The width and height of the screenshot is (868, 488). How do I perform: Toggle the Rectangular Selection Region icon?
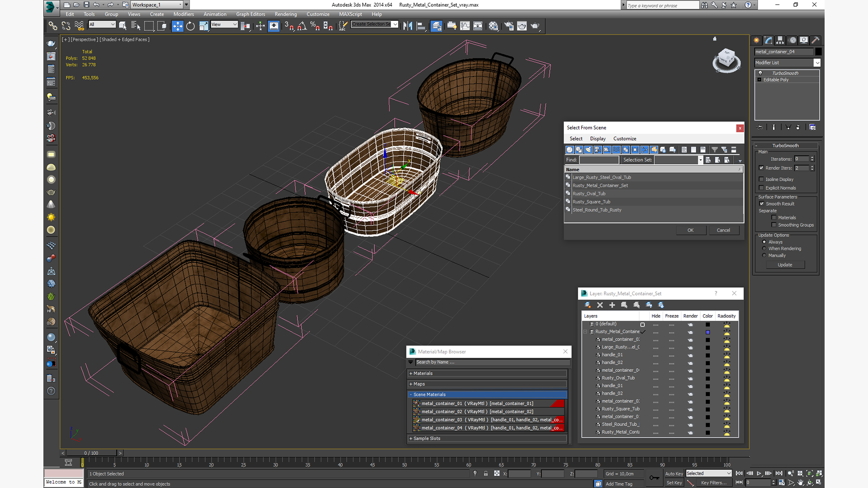[x=149, y=26]
